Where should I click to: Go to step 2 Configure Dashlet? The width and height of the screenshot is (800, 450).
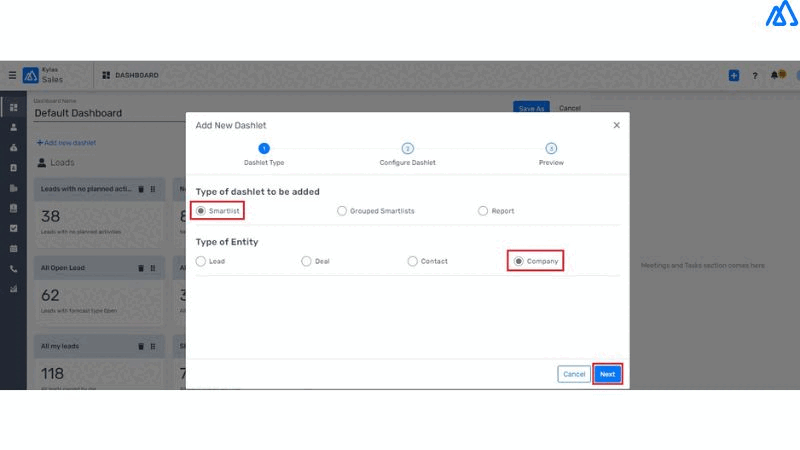coord(407,148)
